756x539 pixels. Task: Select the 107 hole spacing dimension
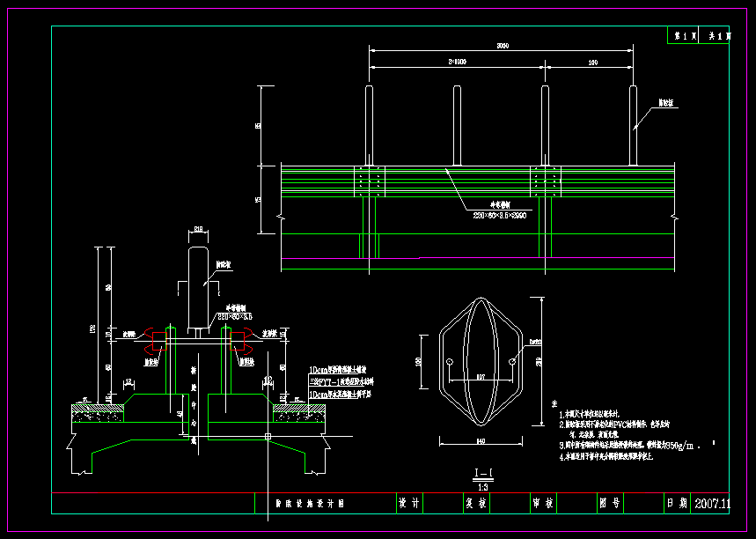(x=481, y=377)
